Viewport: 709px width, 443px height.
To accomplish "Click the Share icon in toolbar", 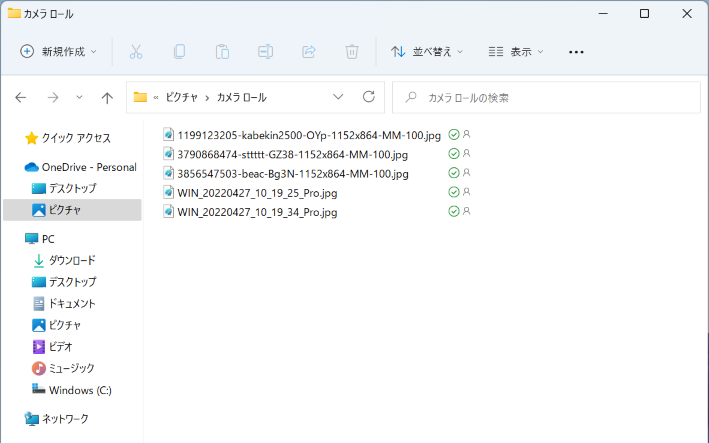I will [x=309, y=52].
